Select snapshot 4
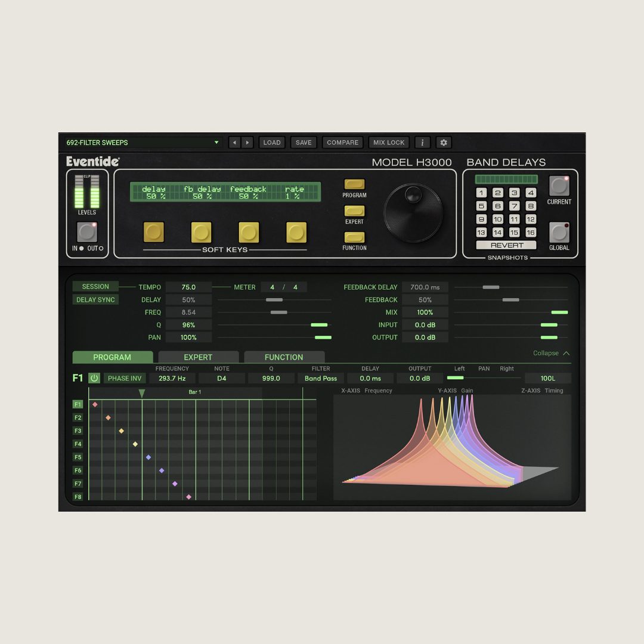Viewport: 644px width, 644px height. click(x=531, y=193)
